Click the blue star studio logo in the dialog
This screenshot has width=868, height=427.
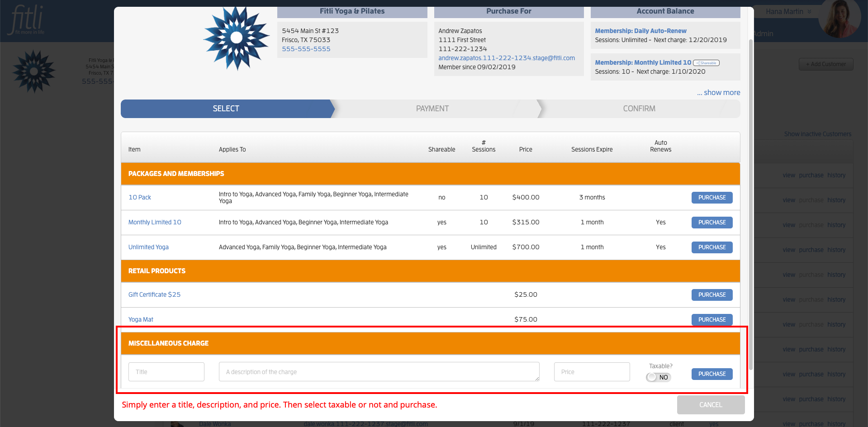point(236,38)
